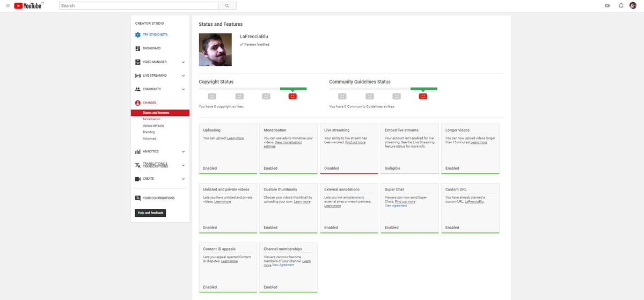Click the red happy face under Community Guidelines Status
Screen dimensions: 644x300
click(x=423, y=96)
